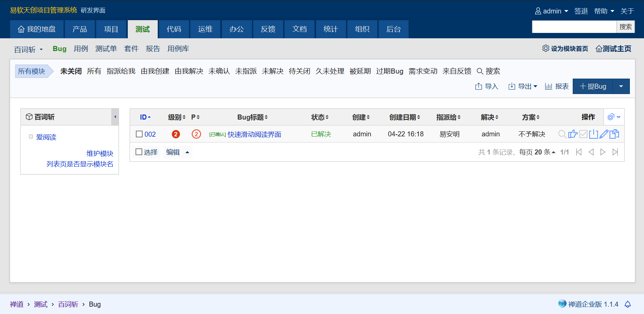Click the notification bell icon in footer
This screenshot has height=314, width=644.
tap(628, 304)
